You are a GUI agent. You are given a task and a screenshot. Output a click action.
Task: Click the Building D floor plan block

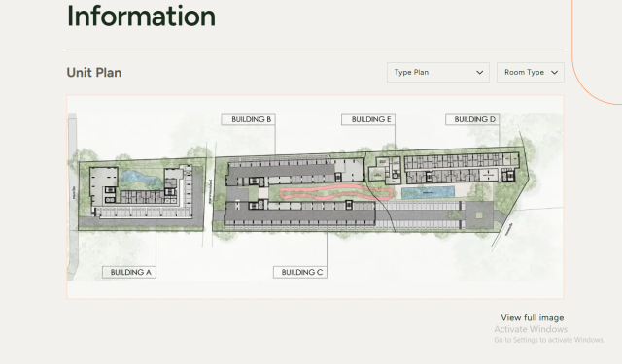462,168
